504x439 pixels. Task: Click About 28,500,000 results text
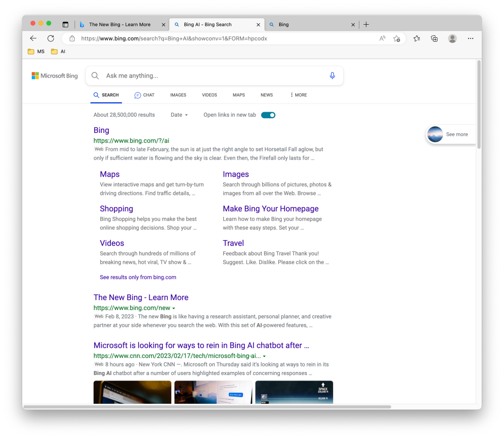[x=124, y=115]
